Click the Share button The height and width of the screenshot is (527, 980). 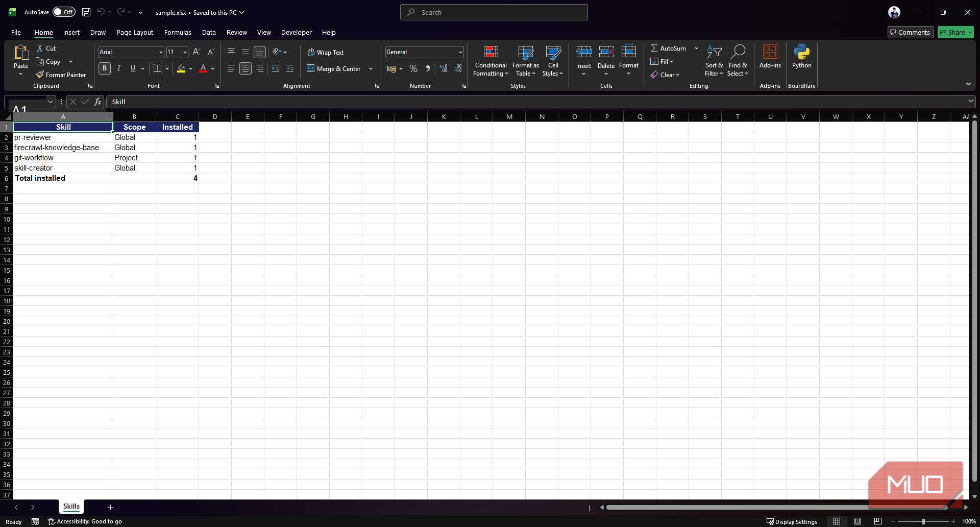[x=955, y=32]
